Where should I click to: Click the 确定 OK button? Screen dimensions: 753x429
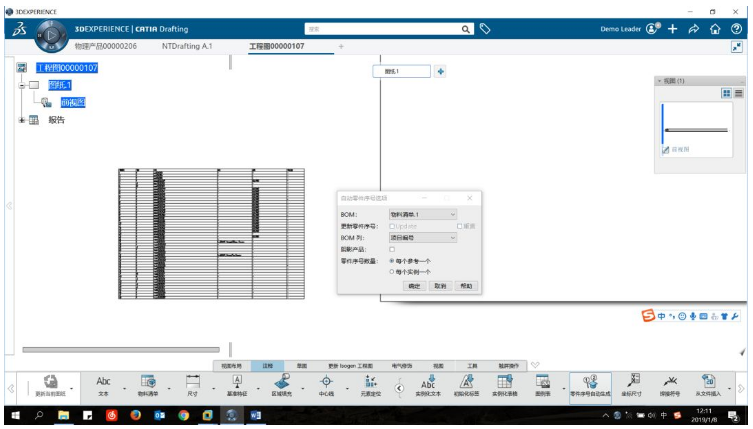click(414, 286)
